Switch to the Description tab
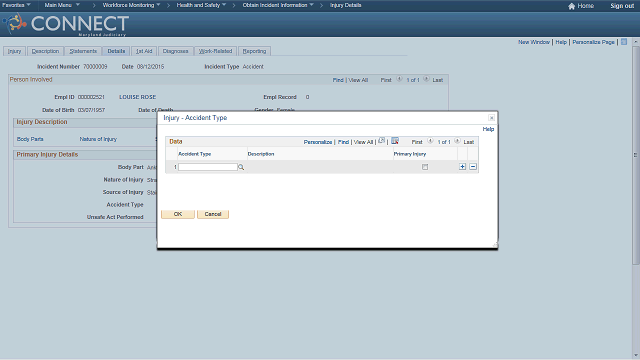 coord(45,51)
